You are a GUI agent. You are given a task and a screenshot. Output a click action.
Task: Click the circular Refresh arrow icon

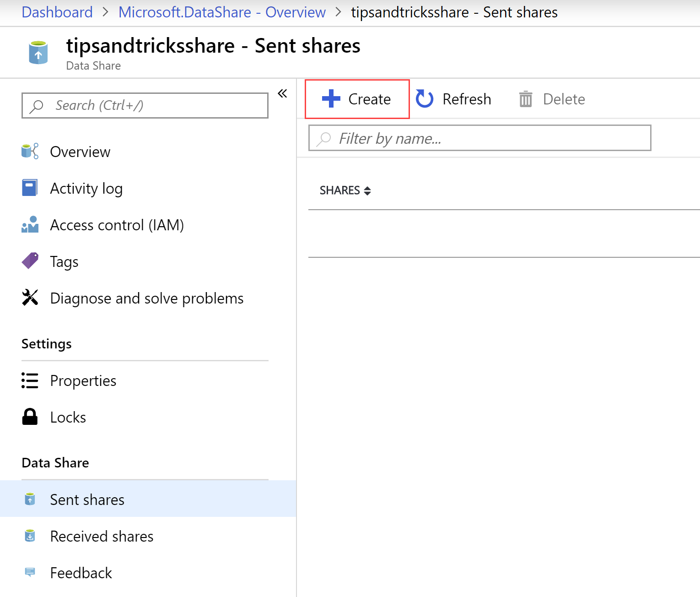(425, 98)
